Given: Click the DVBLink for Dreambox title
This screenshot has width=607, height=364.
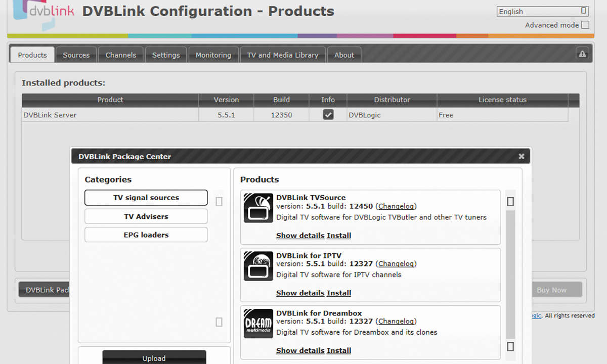Looking at the screenshot, I should (x=319, y=313).
